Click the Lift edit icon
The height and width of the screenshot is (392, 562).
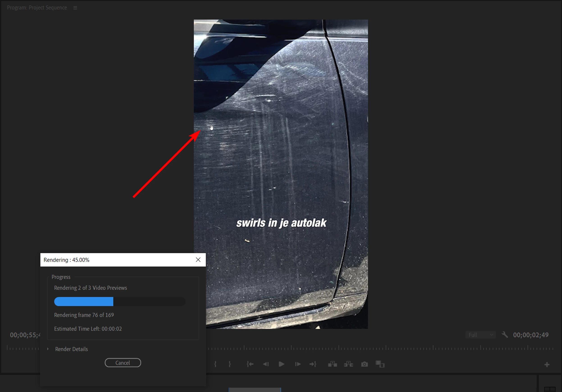click(332, 364)
